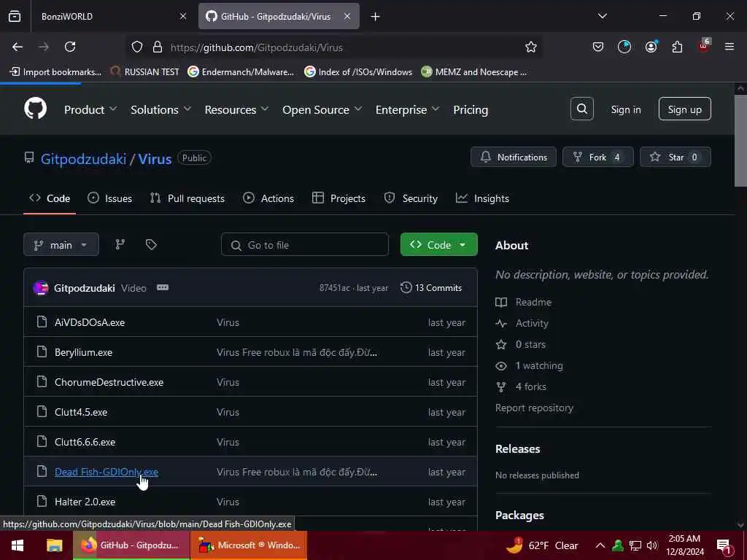Viewport: 747px width, 560px height.
Task: Open the Clutt4.5.exe file
Action: point(80,412)
